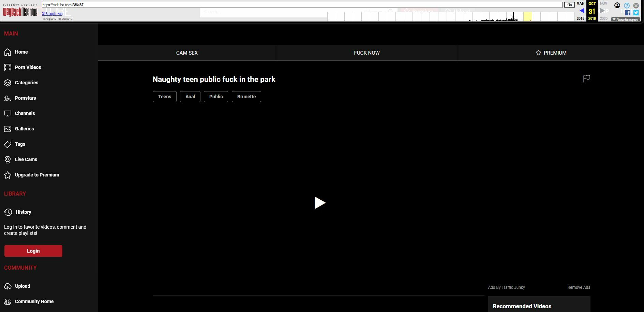Open the Wayback help question icon

[x=627, y=5]
